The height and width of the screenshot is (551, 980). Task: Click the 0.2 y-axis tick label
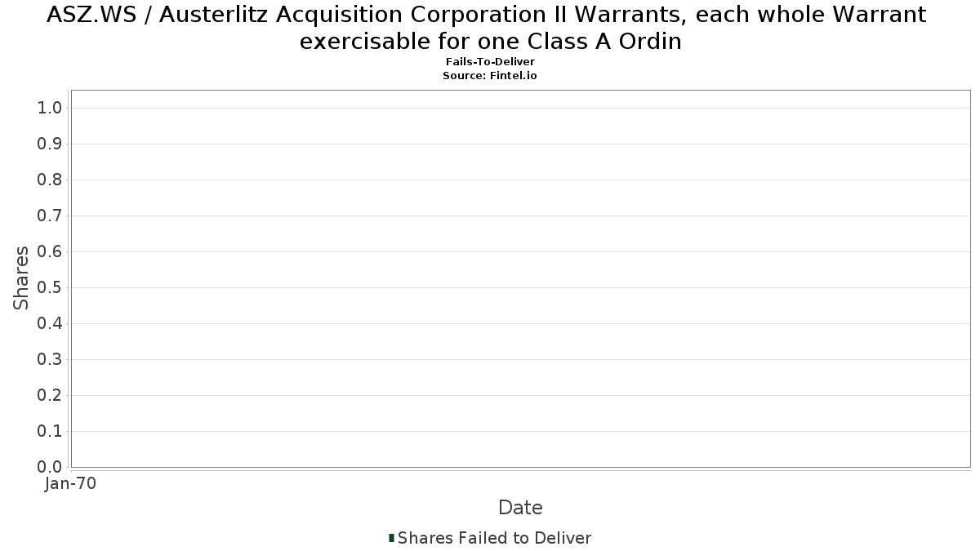pyautogui.click(x=50, y=395)
